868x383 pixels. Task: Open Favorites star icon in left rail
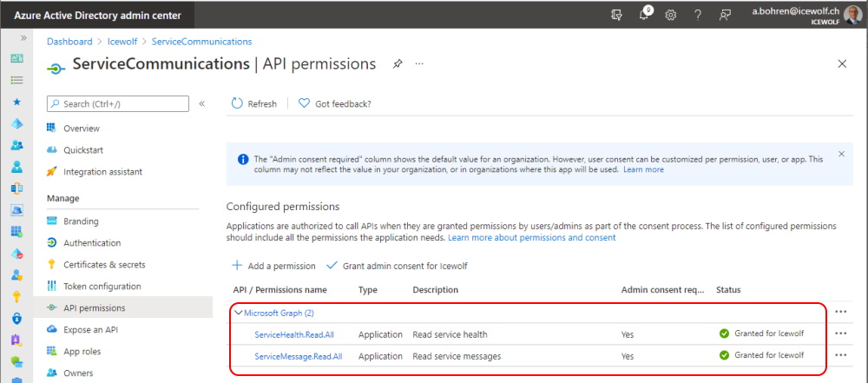click(17, 102)
